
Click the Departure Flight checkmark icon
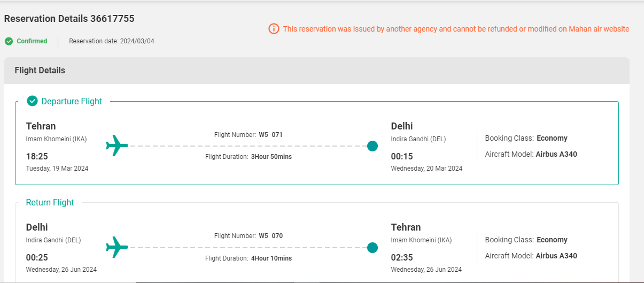click(32, 101)
